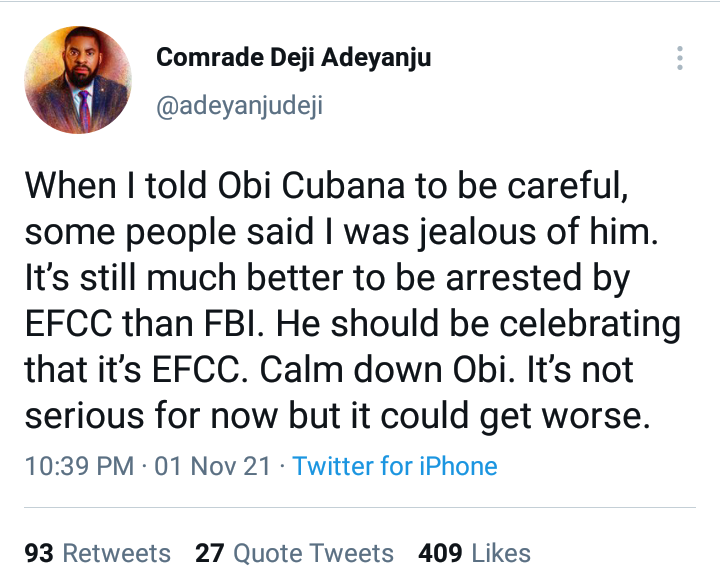The width and height of the screenshot is (720, 569).
Task: Click the number 93 retweet count
Action: point(40,553)
